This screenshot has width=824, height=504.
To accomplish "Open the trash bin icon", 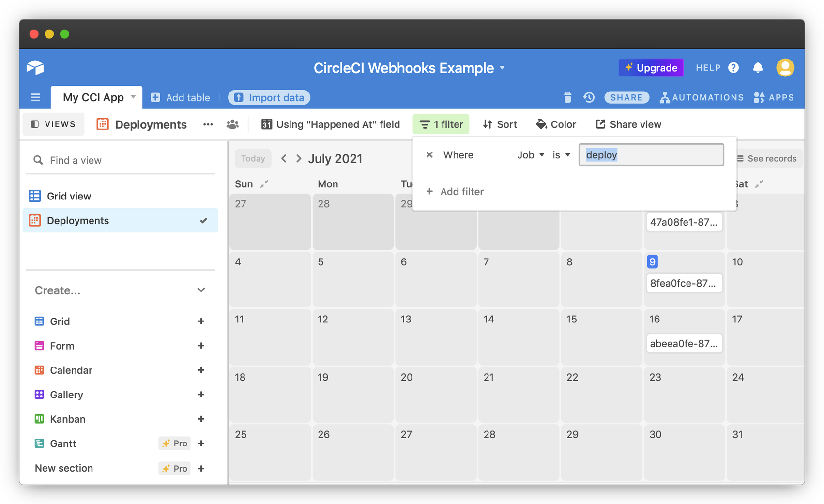I will pyautogui.click(x=567, y=97).
